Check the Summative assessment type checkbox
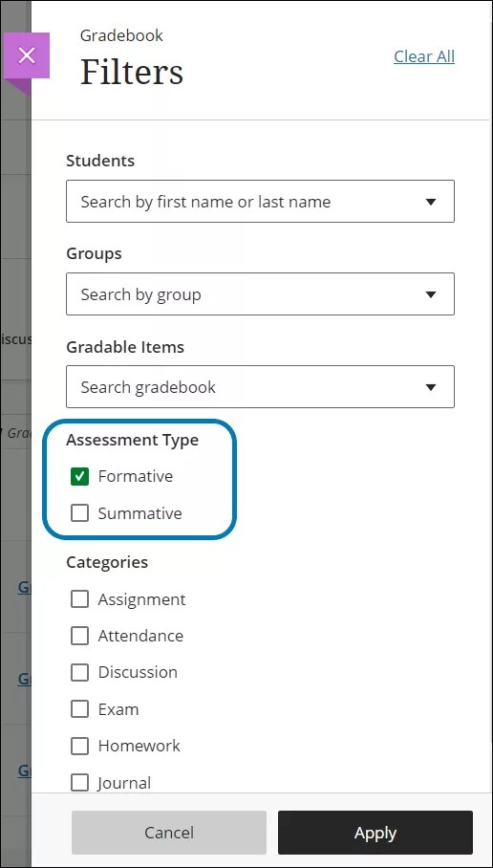Screen dimensions: 493x868 tap(79, 513)
